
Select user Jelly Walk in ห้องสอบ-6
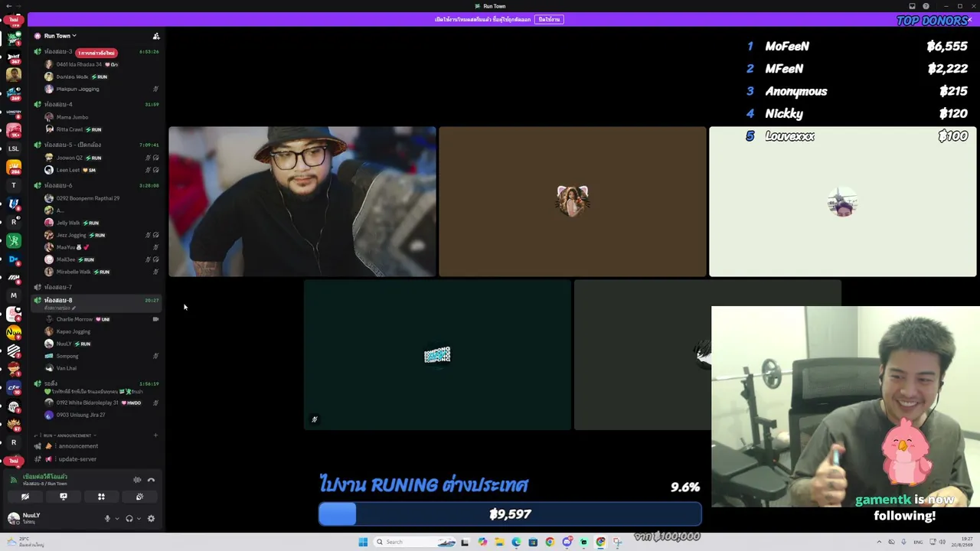pos(71,223)
